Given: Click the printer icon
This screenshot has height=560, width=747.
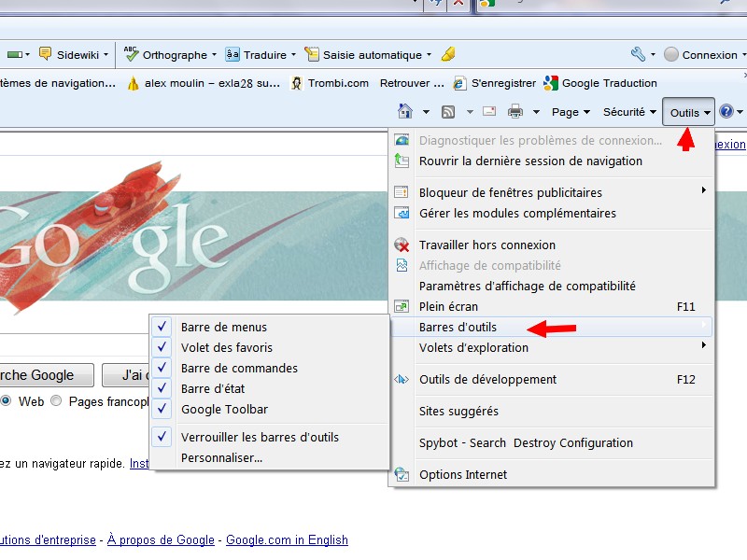Looking at the screenshot, I should pos(514,112).
